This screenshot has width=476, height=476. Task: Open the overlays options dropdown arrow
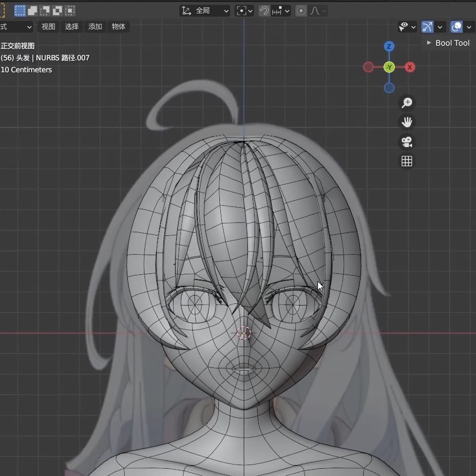pyautogui.click(x=469, y=27)
